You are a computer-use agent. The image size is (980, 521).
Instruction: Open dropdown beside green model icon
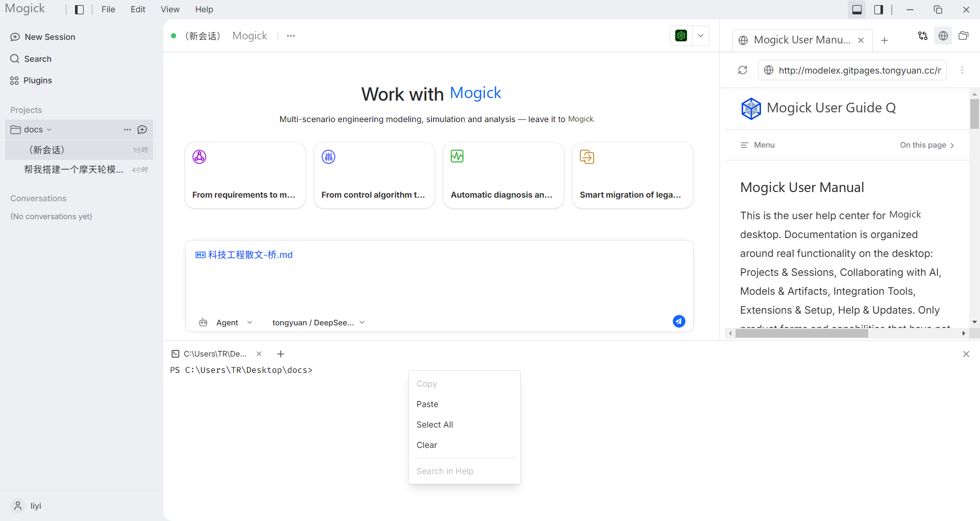coord(701,36)
